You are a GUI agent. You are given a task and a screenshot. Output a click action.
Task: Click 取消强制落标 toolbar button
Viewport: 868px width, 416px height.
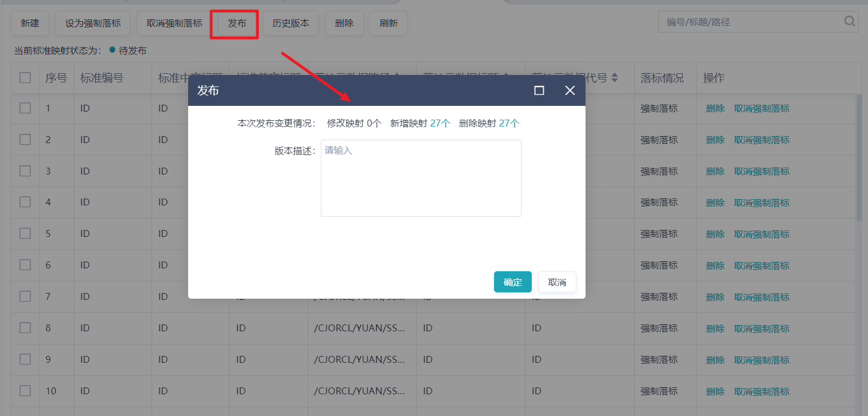[174, 23]
